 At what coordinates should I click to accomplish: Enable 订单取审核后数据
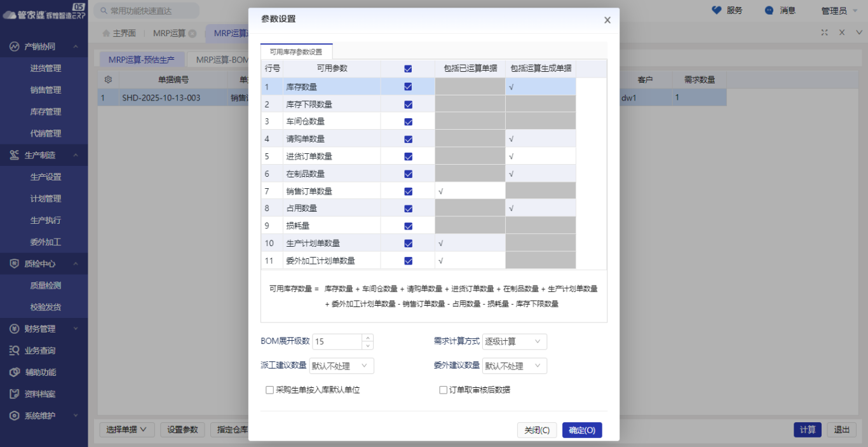click(443, 389)
